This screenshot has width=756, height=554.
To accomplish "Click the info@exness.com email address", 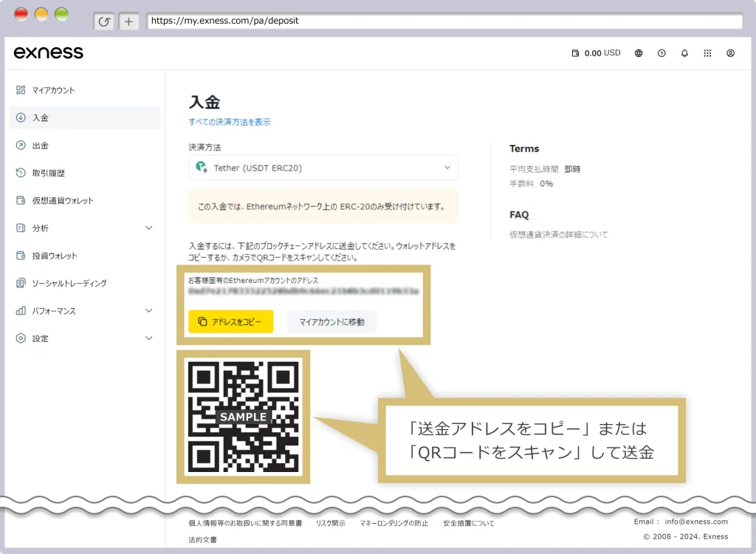I will (696, 521).
